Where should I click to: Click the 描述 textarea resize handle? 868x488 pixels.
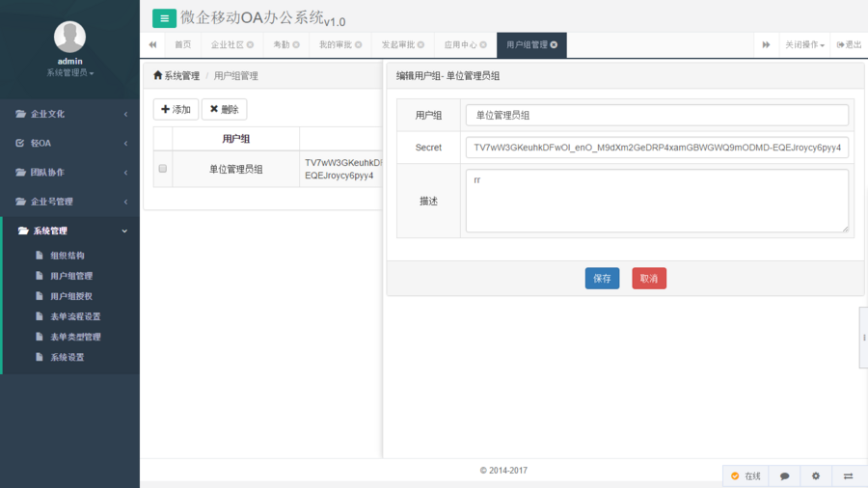(x=845, y=229)
